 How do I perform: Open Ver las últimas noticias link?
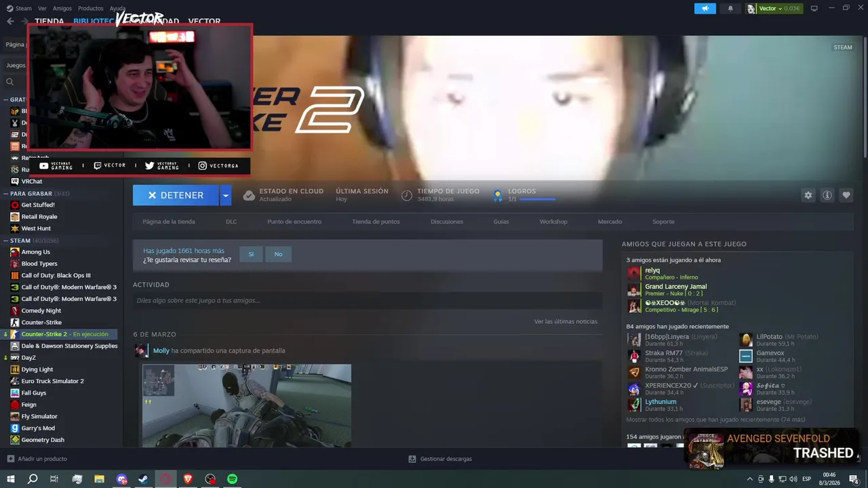tap(566, 321)
